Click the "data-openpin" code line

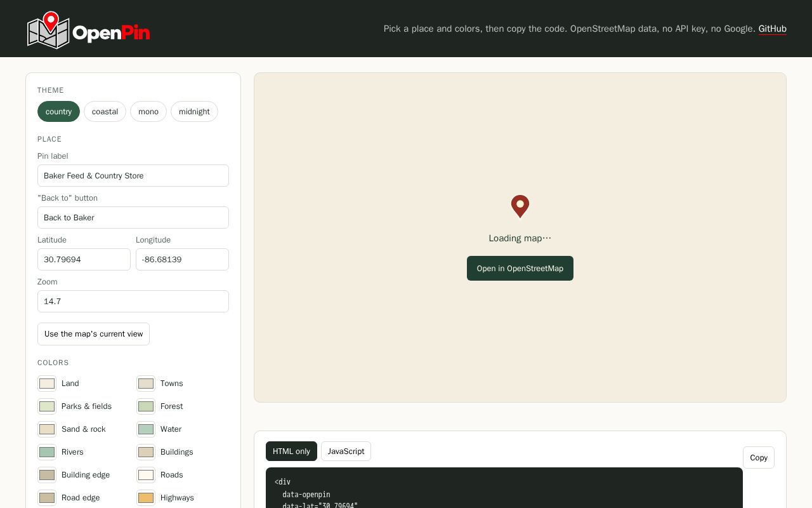306,494
